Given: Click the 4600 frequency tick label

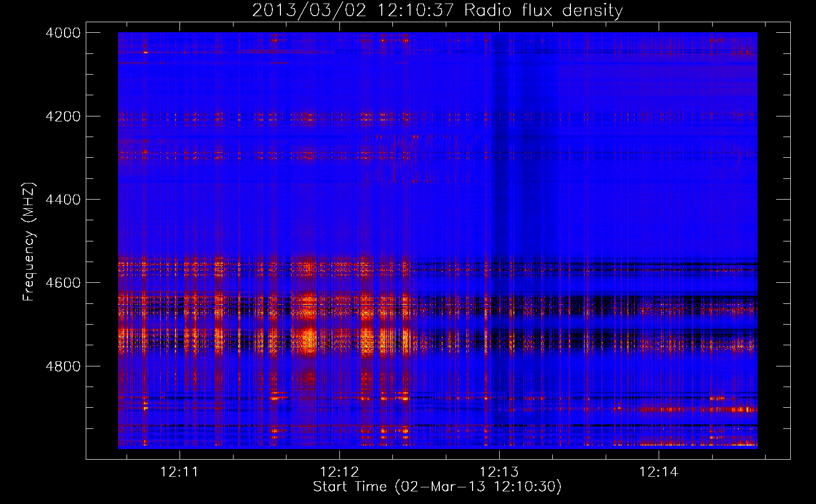Looking at the screenshot, I should tap(63, 283).
